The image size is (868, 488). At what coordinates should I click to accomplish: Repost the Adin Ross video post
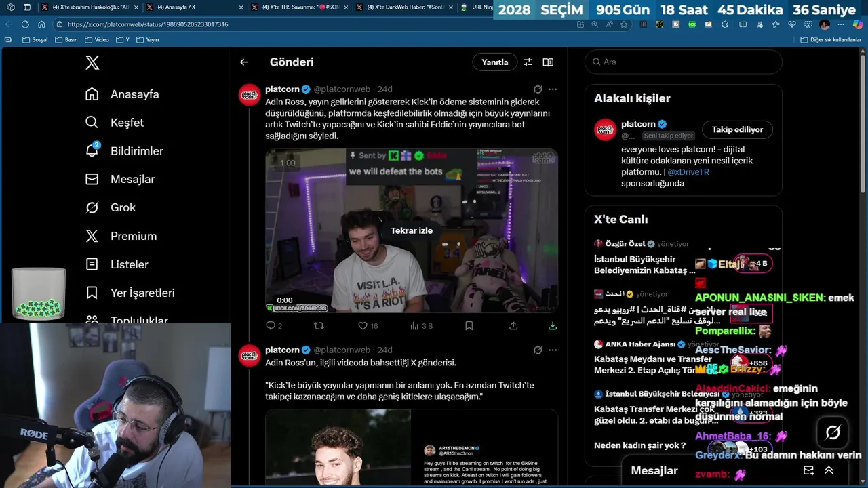[x=319, y=326]
